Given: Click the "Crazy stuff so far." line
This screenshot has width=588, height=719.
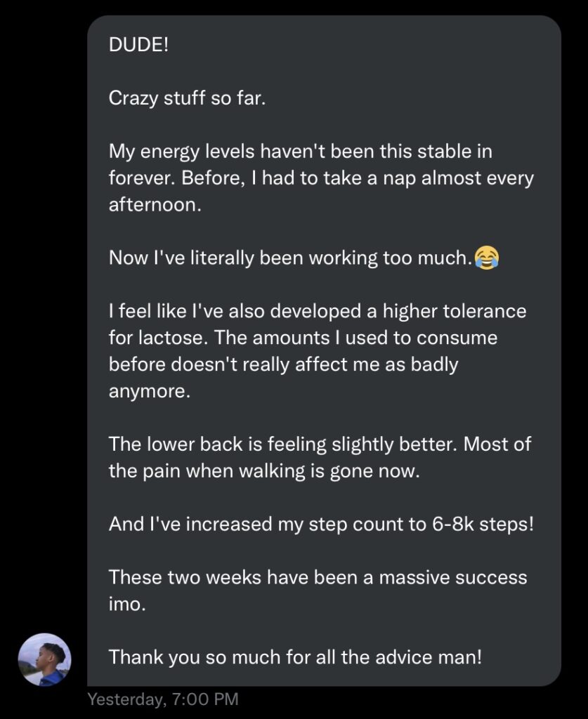Looking at the screenshot, I should 187,98.
